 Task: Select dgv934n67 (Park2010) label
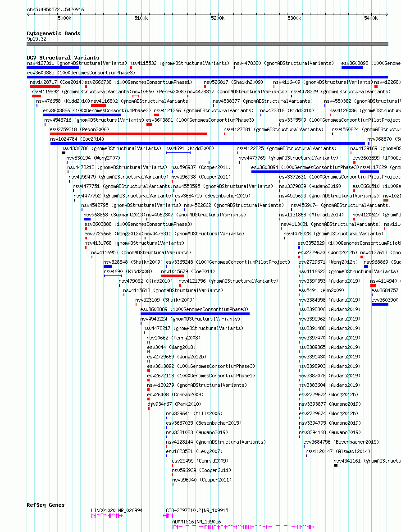[174, 404]
